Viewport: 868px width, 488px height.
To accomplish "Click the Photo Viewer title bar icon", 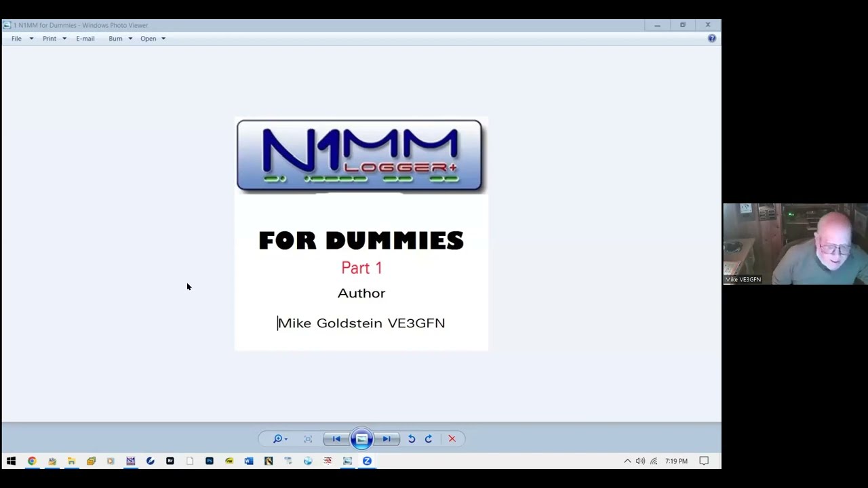I will click(x=7, y=25).
